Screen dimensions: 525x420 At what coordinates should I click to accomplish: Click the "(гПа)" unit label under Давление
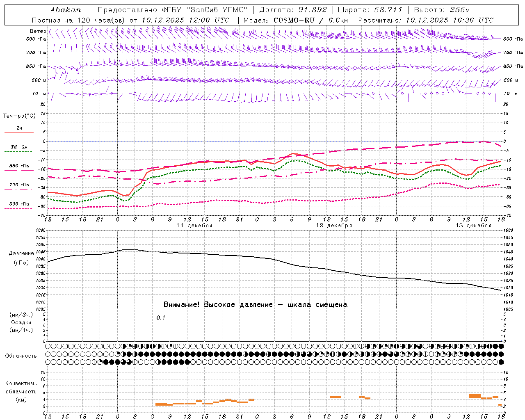click(21, 263)
